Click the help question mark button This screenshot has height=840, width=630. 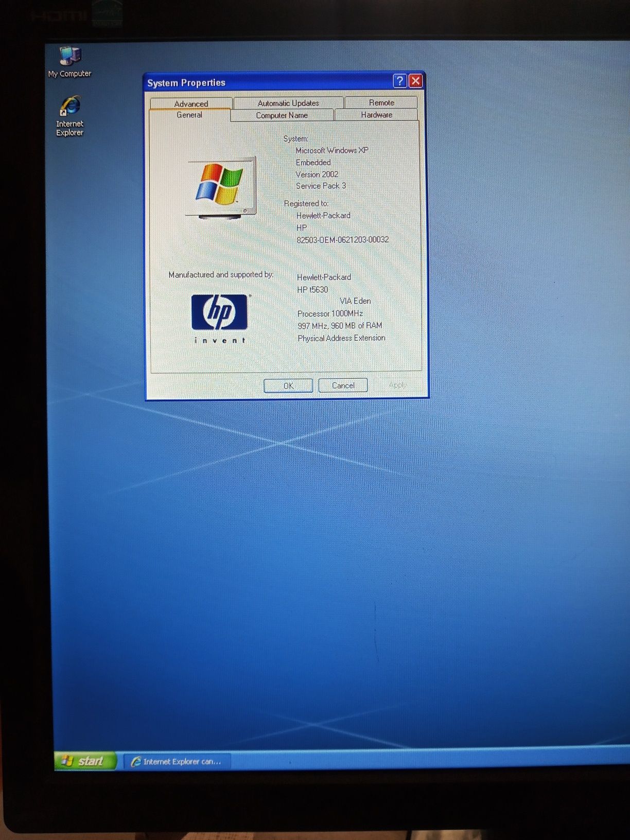coord(399,81)
